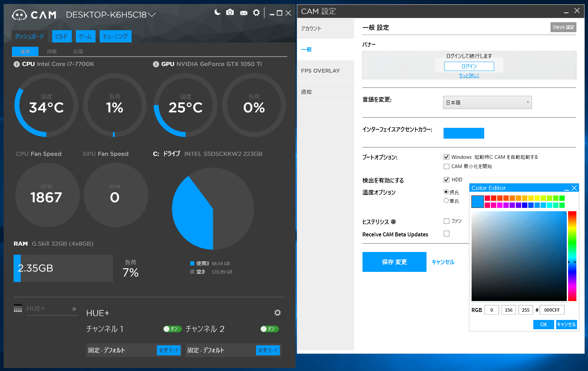588x371 pixels.
Task: Open the ゲーム tab
Action: point(86,36)
